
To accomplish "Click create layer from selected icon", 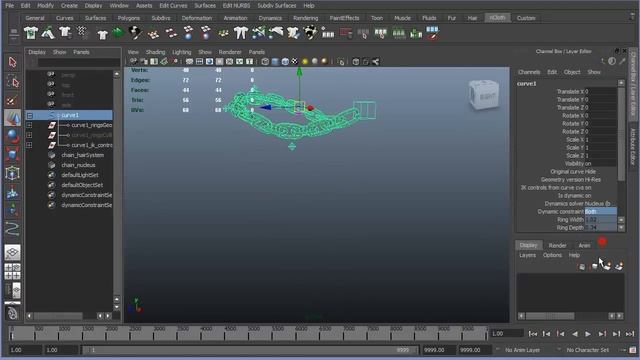I will [x=619, y=267].
